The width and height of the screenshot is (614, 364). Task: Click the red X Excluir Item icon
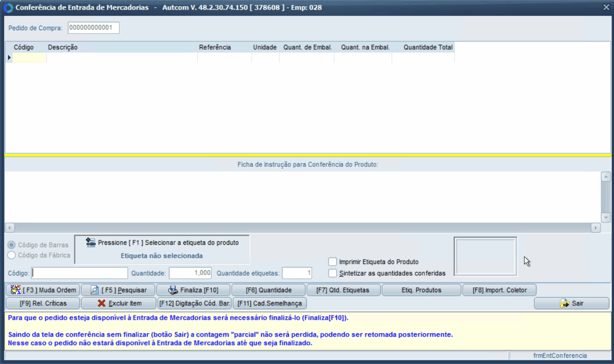pos(102,303)
